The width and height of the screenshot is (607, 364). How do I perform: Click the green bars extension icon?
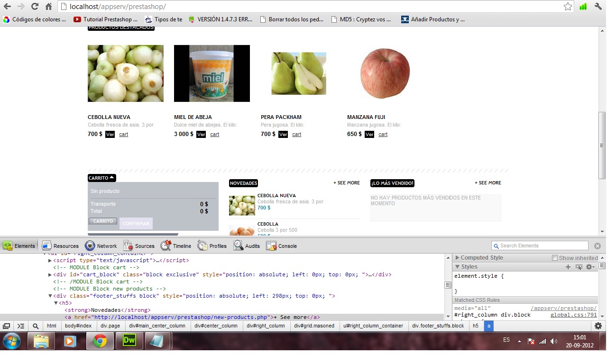[583, 7]
